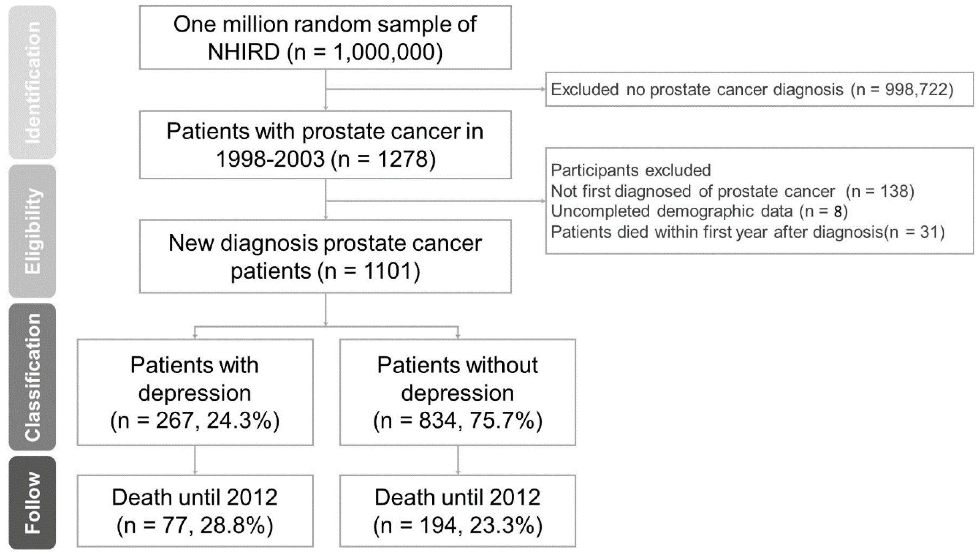The image size is (980, 554).
Task: Click the Classification stage label
Action: pyautogui.click(x=32, y=377)
